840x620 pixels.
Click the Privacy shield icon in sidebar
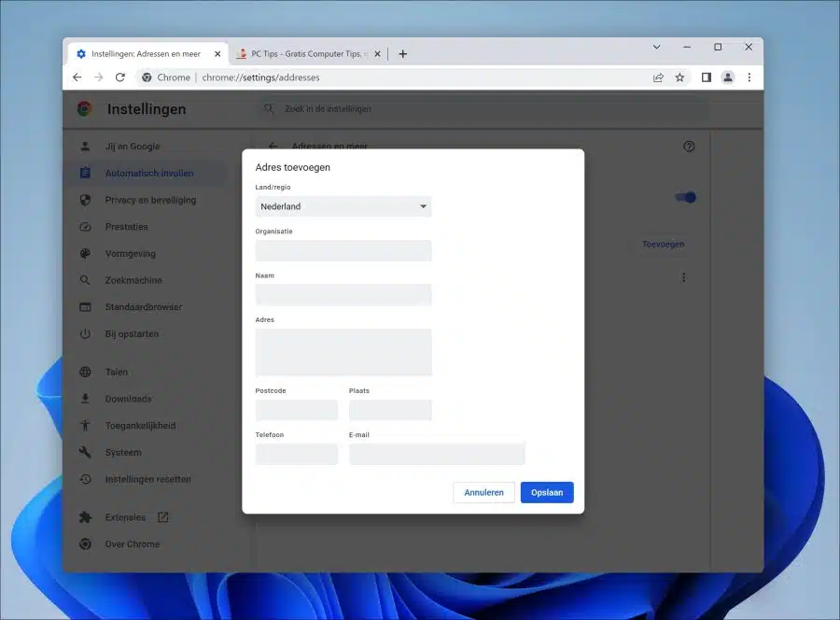[x=85, y=200]
